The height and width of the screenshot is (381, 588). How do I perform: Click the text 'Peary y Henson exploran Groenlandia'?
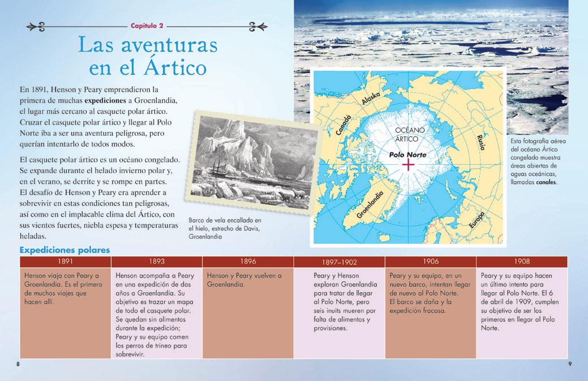pyautogui.click(x=345, y=280)
